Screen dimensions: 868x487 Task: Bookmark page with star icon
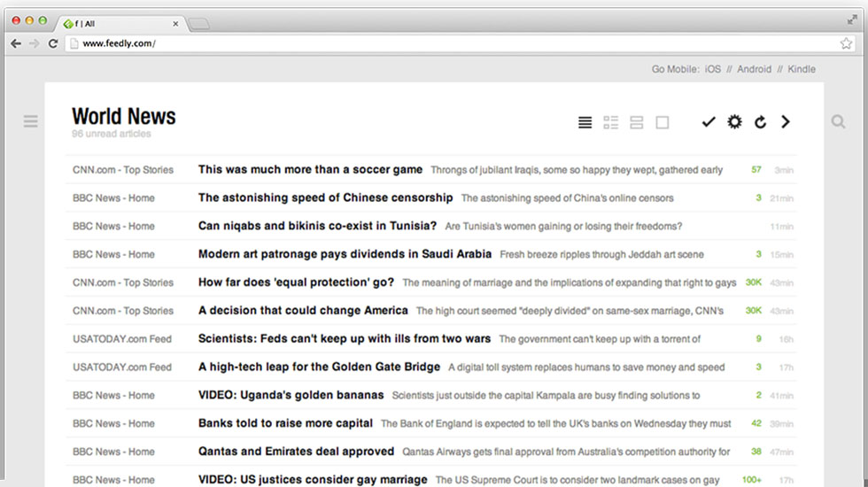pos(846,43)
